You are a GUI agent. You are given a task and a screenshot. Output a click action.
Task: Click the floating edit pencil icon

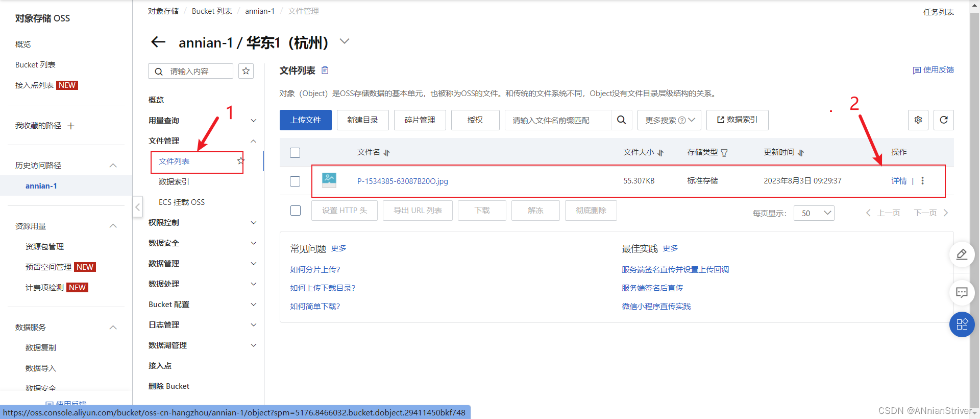962,254
